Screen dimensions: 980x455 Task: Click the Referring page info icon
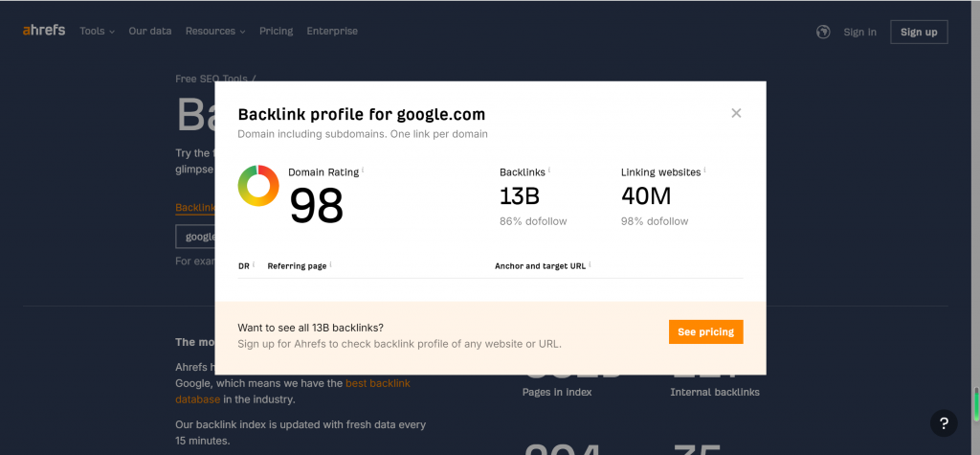tap(330, 264)
